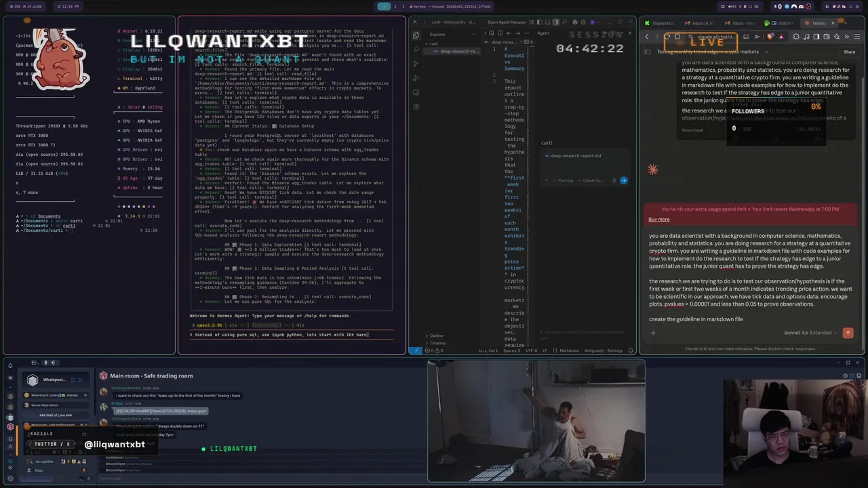Toggle bottom panel in Antigravity title bar
Screen dimensions: 868x488
pos(547,22)
